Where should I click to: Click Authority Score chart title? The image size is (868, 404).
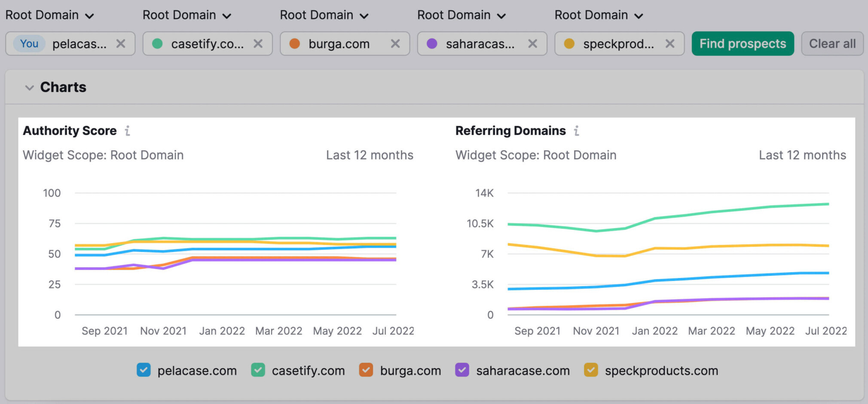tap(70, 131)
